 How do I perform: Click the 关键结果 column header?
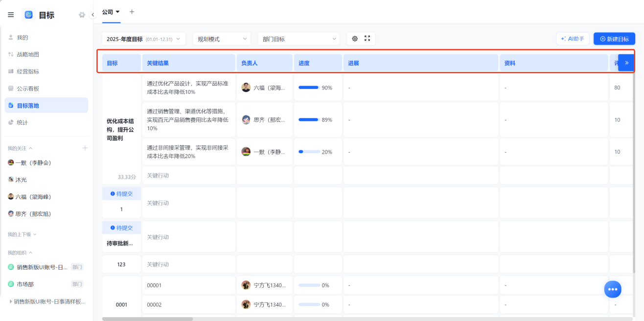[188, 63]
